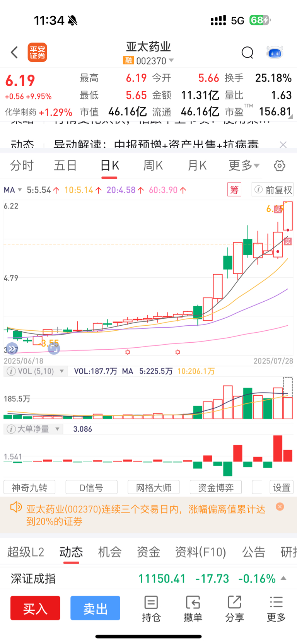Switch to 超级L2 tab
The width and height of the screenshot is (297, 644).
coord(26,552)
